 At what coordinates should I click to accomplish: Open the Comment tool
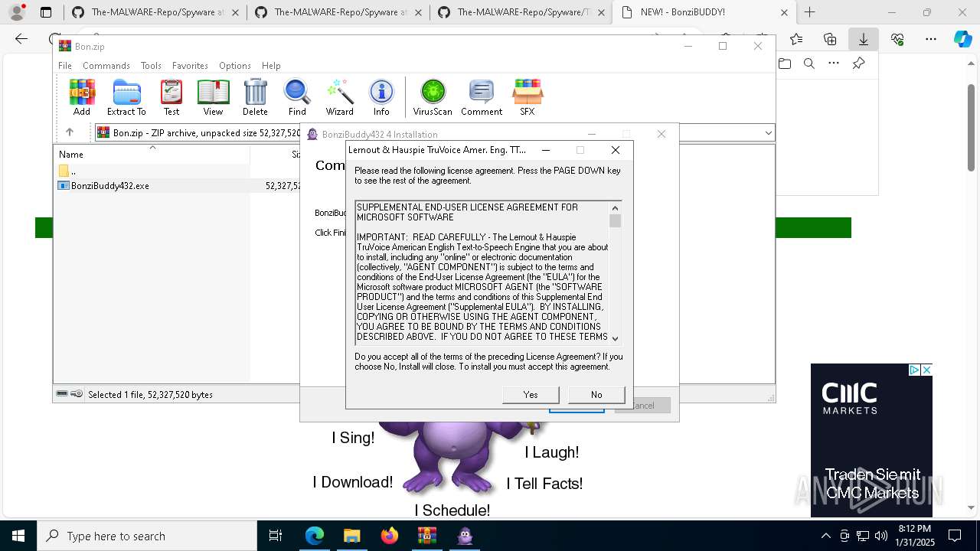click(x=482, y=97)
